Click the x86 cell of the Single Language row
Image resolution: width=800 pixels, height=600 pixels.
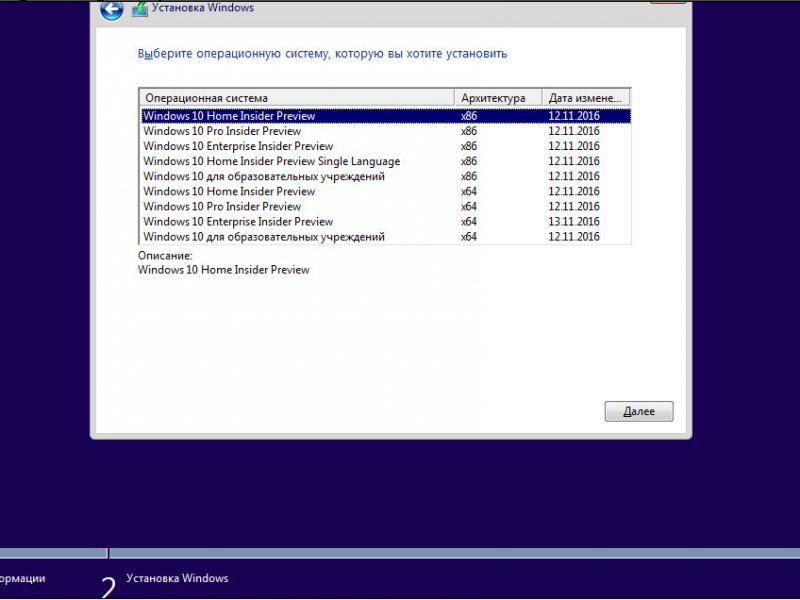tap(469, 161)
